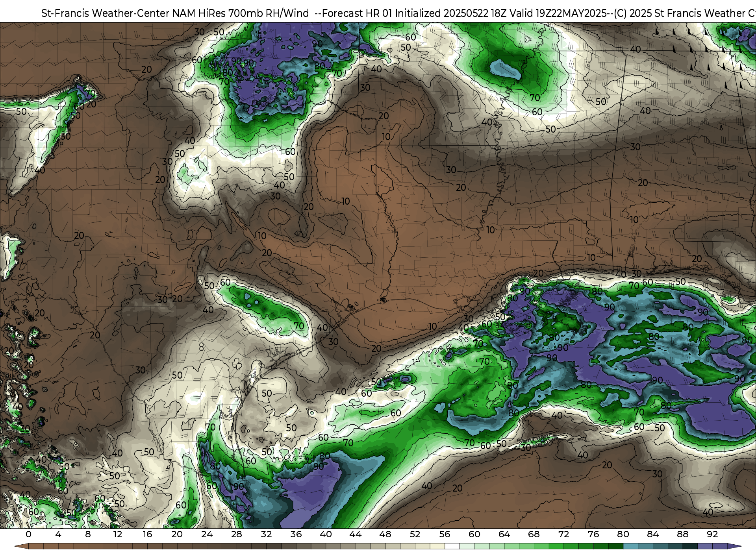This screenshot has width=756, height=551.
Task: Pick the white colorbar segment just right of the 56 tick
Action: pyautogui.click(x=452, y=546)
